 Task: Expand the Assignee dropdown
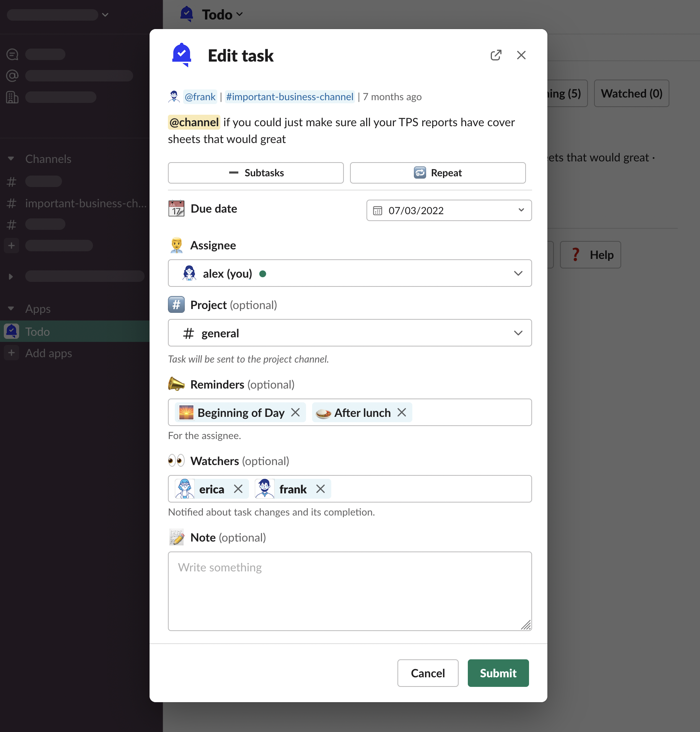point(350,273)
